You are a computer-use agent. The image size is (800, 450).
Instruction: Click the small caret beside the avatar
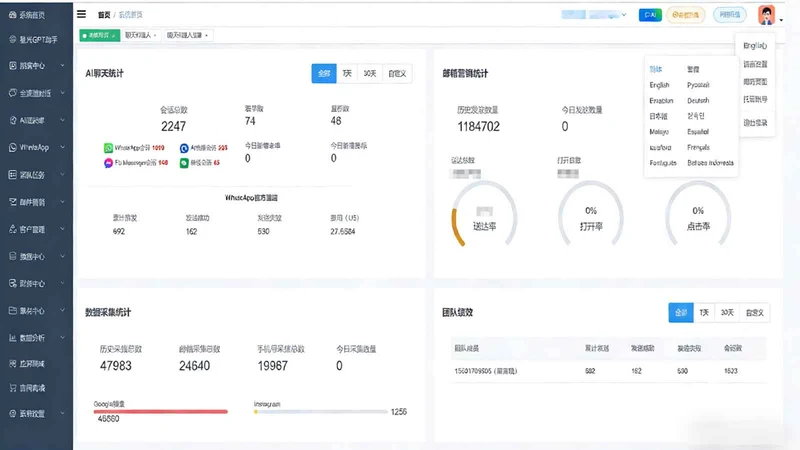click(x=781, y=20)
